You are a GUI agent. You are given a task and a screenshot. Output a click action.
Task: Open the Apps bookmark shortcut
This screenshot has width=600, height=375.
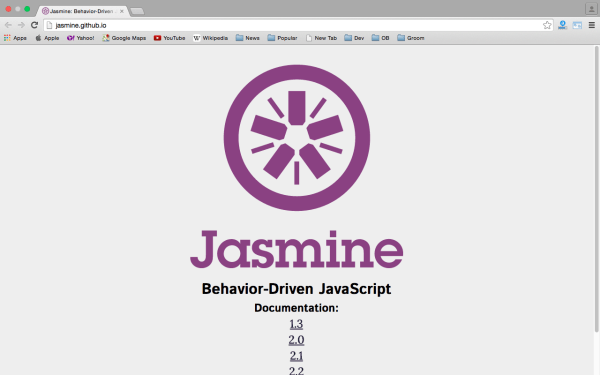(x=15, y=38)
